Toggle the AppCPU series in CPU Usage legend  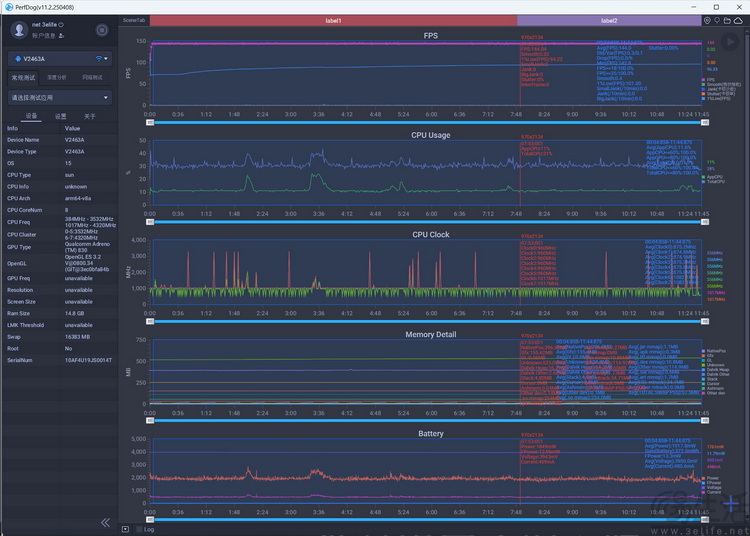tap(712, 177)
